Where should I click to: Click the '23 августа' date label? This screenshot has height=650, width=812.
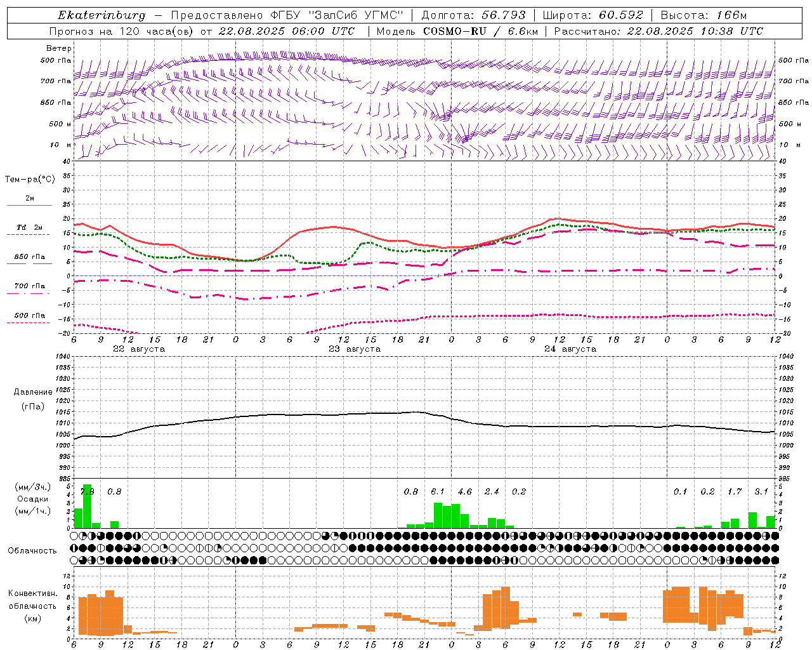[x=355, y=349]
